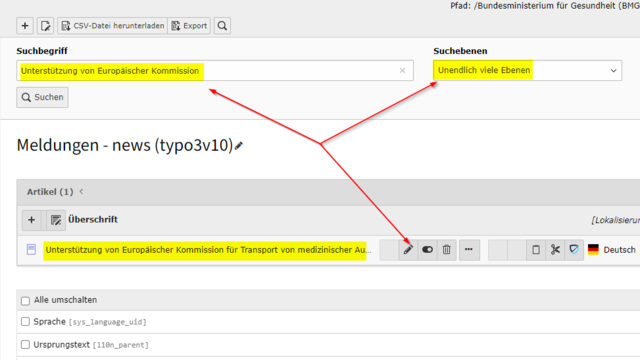Viewport: 640px width, 360px height.
Task: Click the Suchen button
Action: [x=42, y=97]
